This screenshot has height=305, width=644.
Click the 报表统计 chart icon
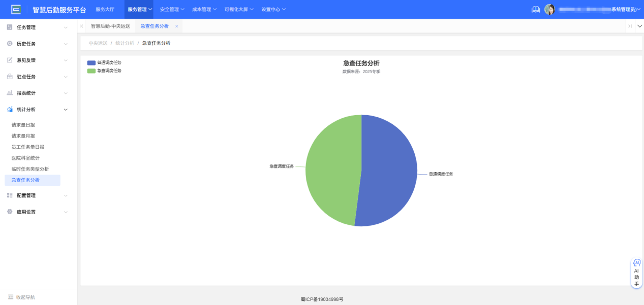(x=8, y=93)
